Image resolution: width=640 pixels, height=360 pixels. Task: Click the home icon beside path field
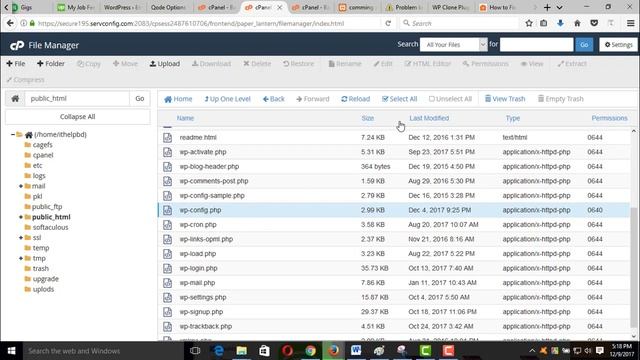pyautogui.click(x=15, y=98)
